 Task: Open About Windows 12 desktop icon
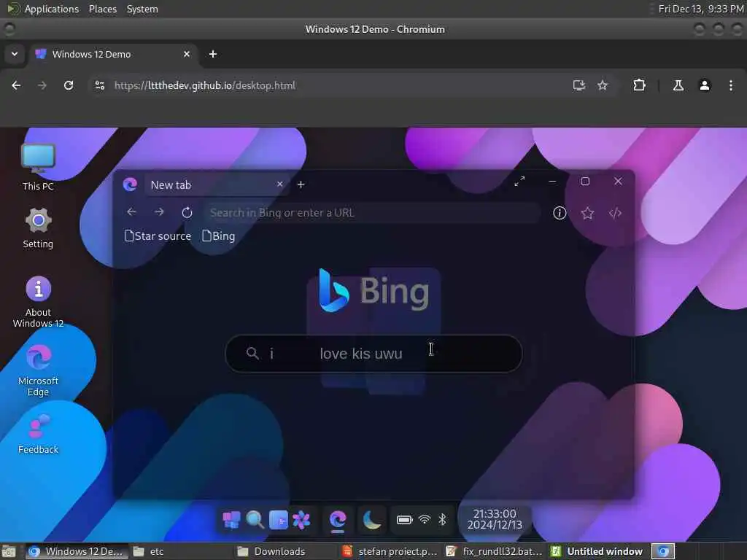[38, 302]
